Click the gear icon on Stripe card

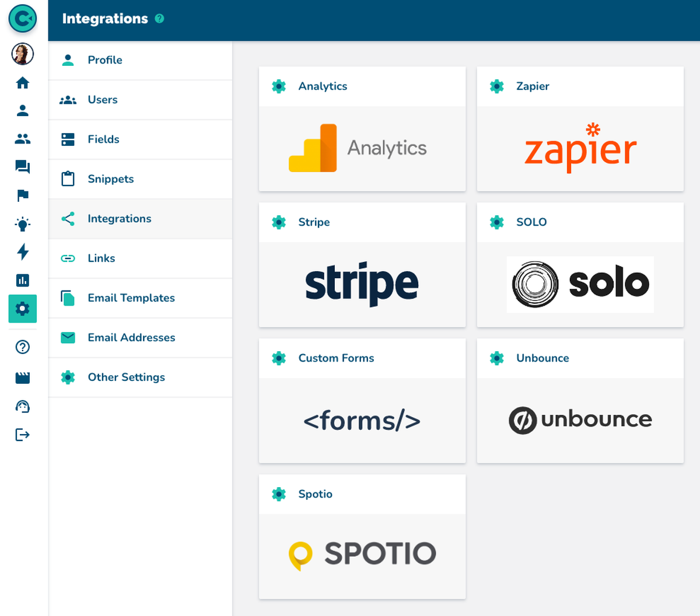[279, 222]
